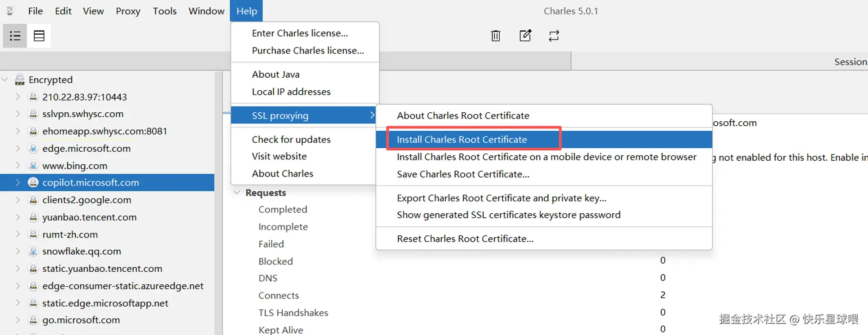Click the icon beside yuanbao.tencent.com
This screenshot has width=868, height=335.
[x=33, y=217]
